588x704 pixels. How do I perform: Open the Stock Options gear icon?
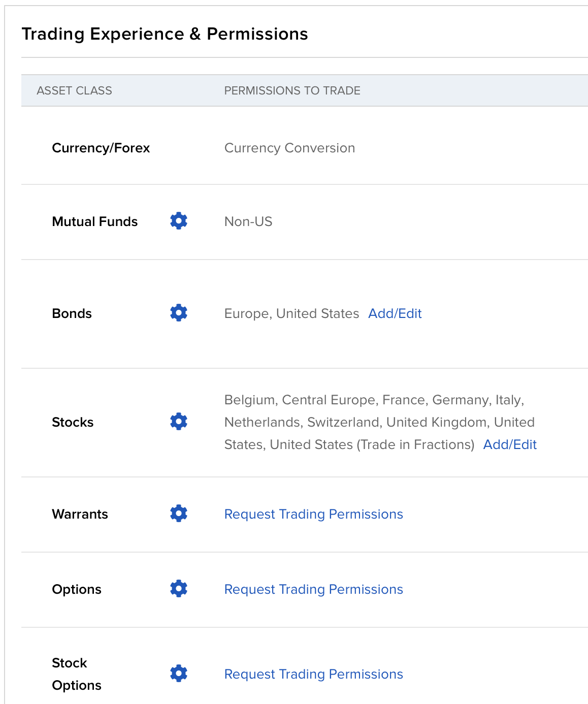point(179,674)
